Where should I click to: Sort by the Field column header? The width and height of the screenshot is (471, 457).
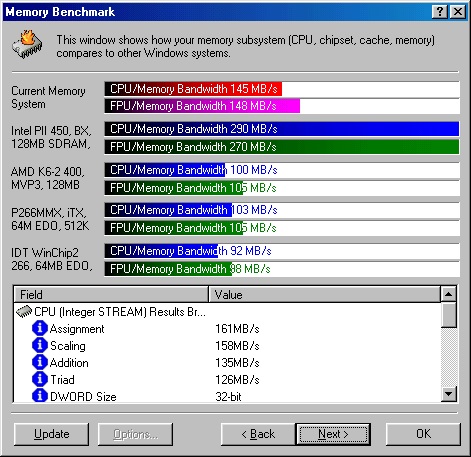111,294
